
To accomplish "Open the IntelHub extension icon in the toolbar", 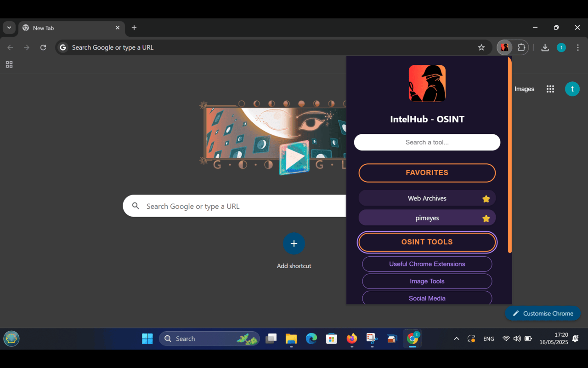I will (x=504, y=47).
